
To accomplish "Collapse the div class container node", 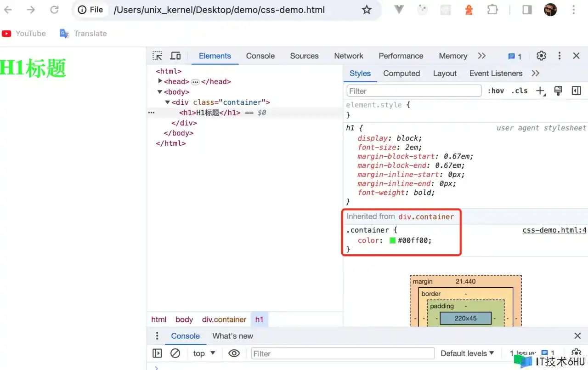I will (x=168, y=102).
